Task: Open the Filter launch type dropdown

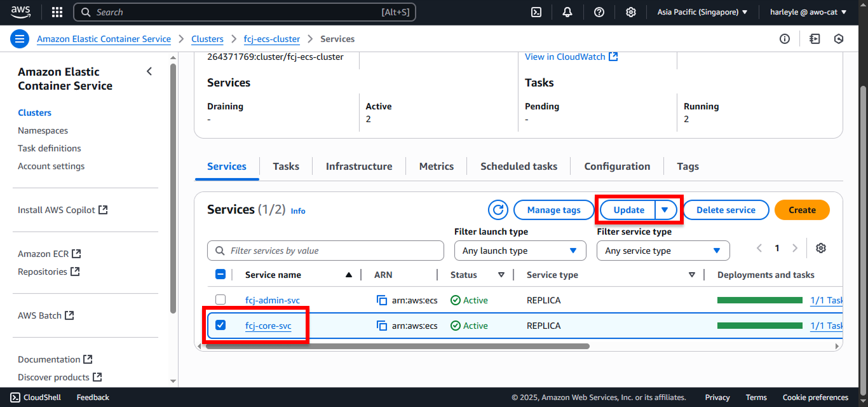Action: coord(520,251)
